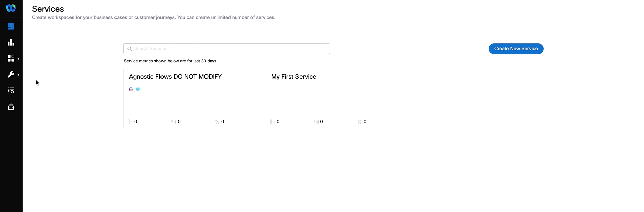Click the colorful channel icon on Agnostic Flows
This screenshot has height=212, width=644.
click(131, 89)
